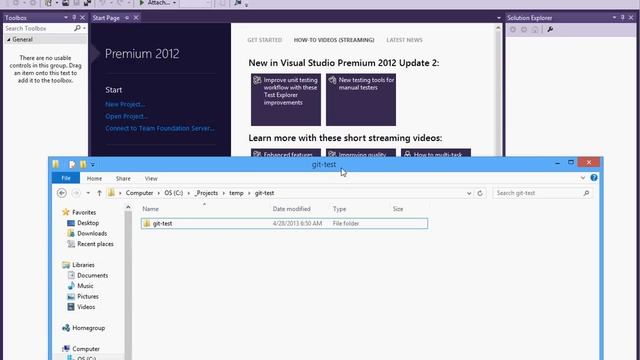Select the git-test folder row

[x=284, y=223]
